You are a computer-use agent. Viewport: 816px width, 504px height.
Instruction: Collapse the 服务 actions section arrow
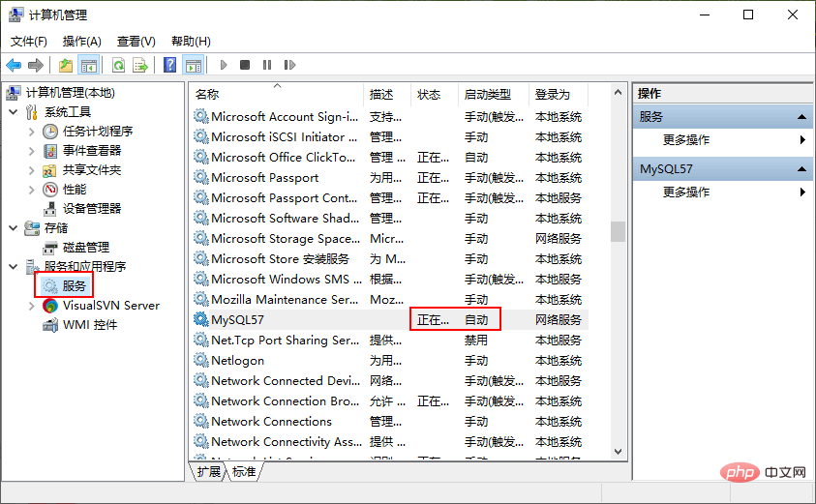tap(801, 117)
